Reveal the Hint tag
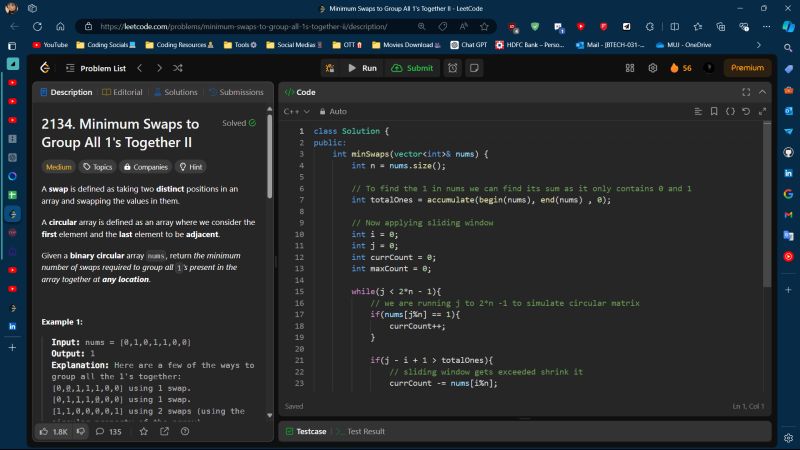The width and height of the screenshot is (800, 450). point(191,167)
